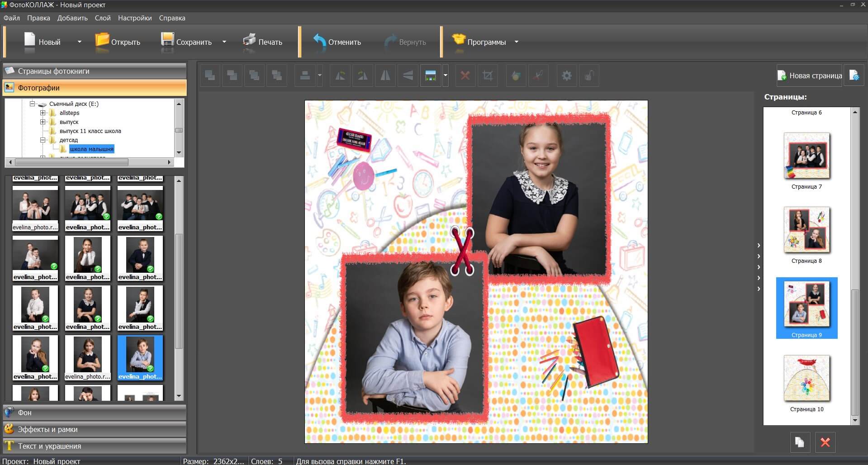
Task: Click the page settings icon next to Новая страница
Action: [854, 76]
